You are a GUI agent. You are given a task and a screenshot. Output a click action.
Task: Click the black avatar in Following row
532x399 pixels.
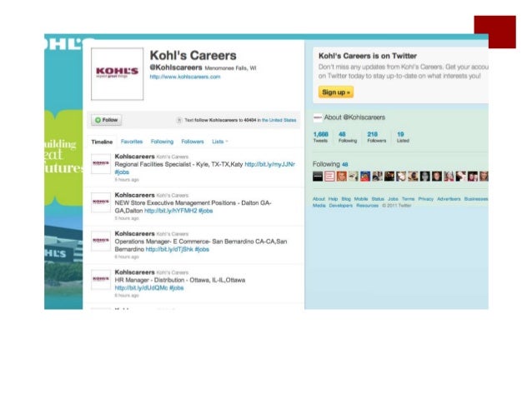point(318,177)
